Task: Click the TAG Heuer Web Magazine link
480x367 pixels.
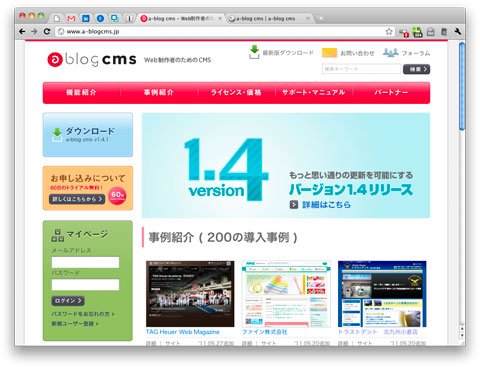Action: click(x=183, y=332)
